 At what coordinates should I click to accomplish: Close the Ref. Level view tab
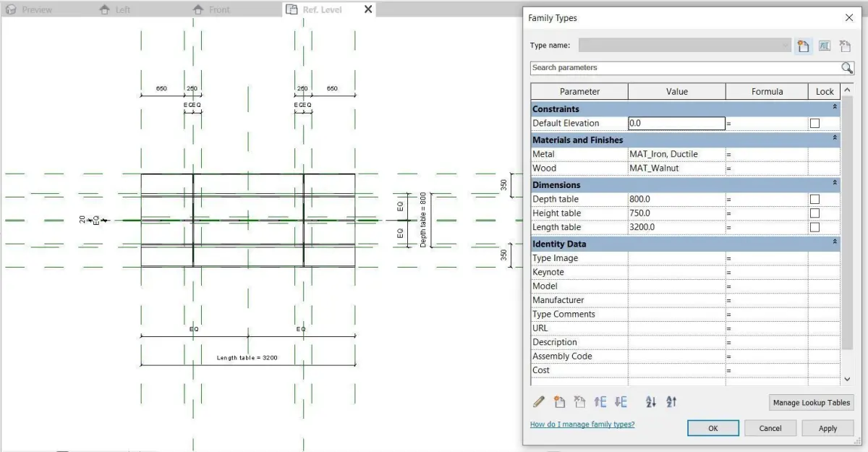367,9
